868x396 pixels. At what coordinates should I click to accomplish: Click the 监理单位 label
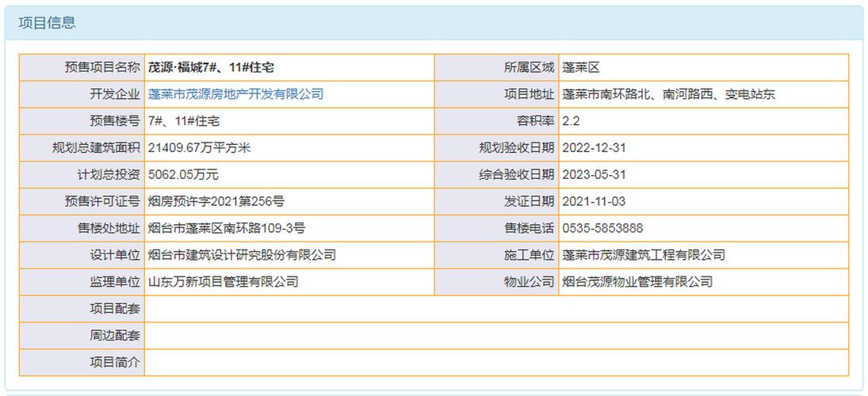click(115, 281)
